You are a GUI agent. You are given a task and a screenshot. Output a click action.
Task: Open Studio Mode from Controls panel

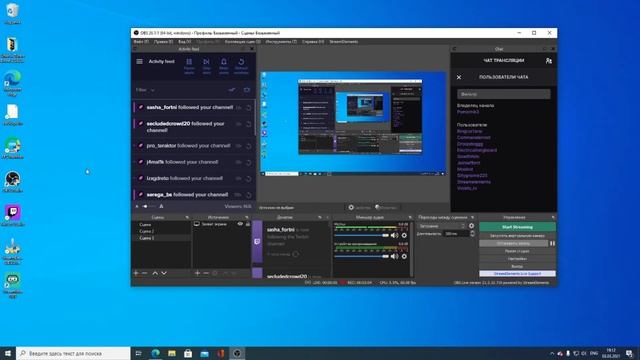point(517,251)
